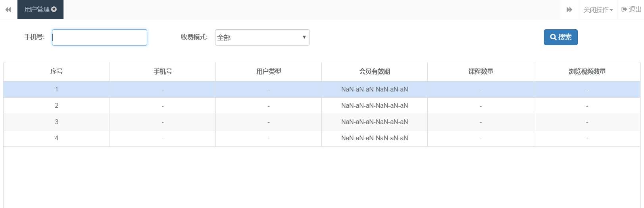Click the 用户类型 column header
This screenshot has height=208, width=644.
tap(269, 72)
